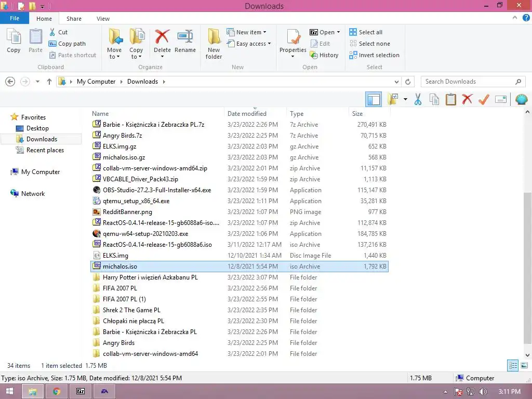Create a New folder from the ribbon

pos(214,44)
